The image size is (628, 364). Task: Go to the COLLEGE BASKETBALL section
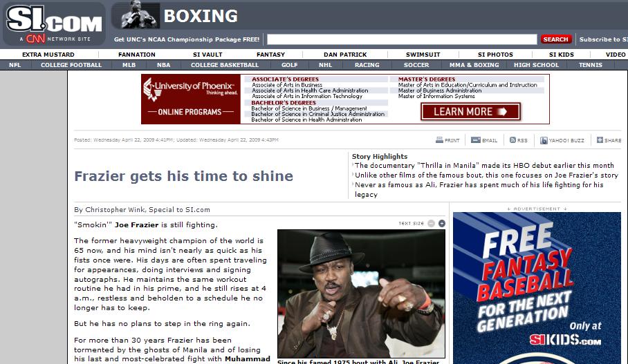coord(225,65)
